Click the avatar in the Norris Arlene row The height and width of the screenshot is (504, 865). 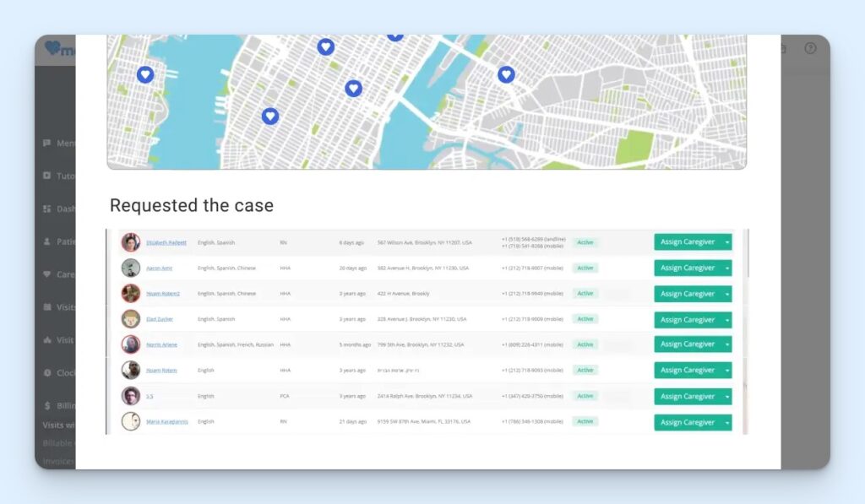coord(131,344)
